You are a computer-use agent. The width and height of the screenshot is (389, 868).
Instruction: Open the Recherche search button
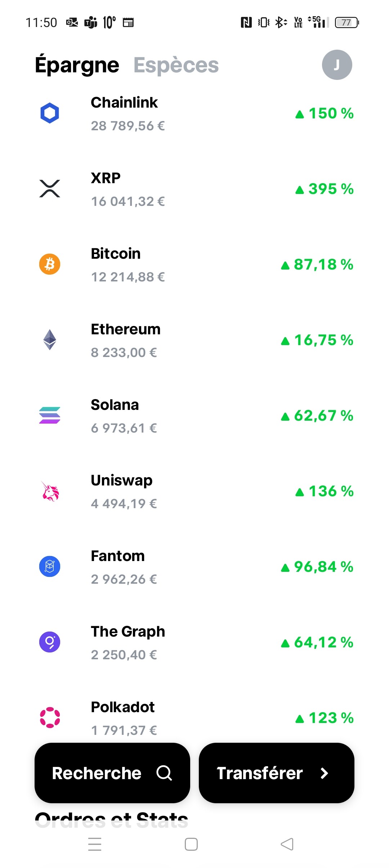tap(112, 773)
